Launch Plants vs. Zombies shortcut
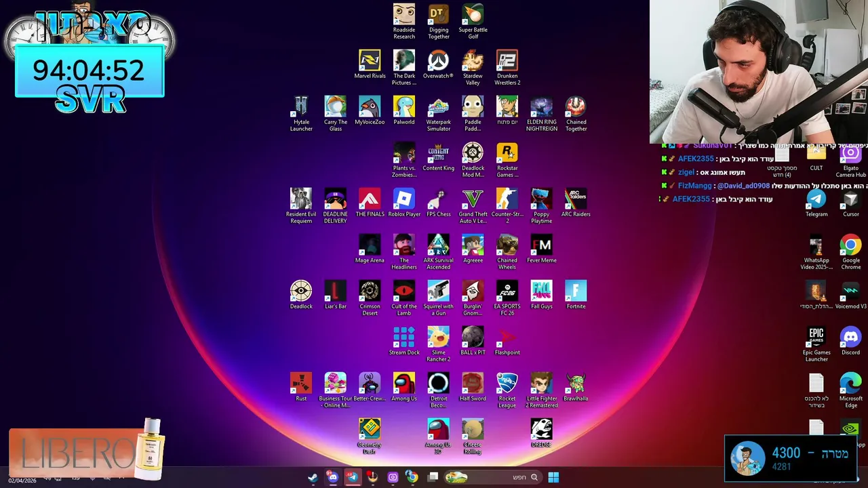Screen dimensions: 868x488 click(x=404, y=159)
